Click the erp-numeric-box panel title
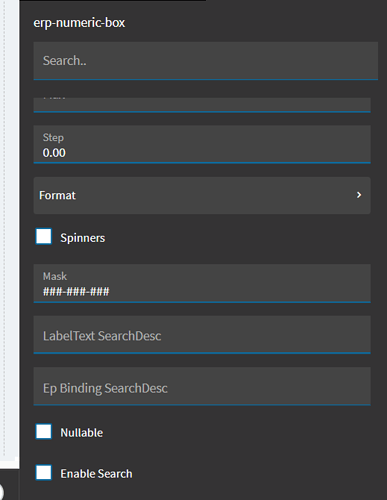This screenshot has width=387, height=500. click(x=79, y=23)
